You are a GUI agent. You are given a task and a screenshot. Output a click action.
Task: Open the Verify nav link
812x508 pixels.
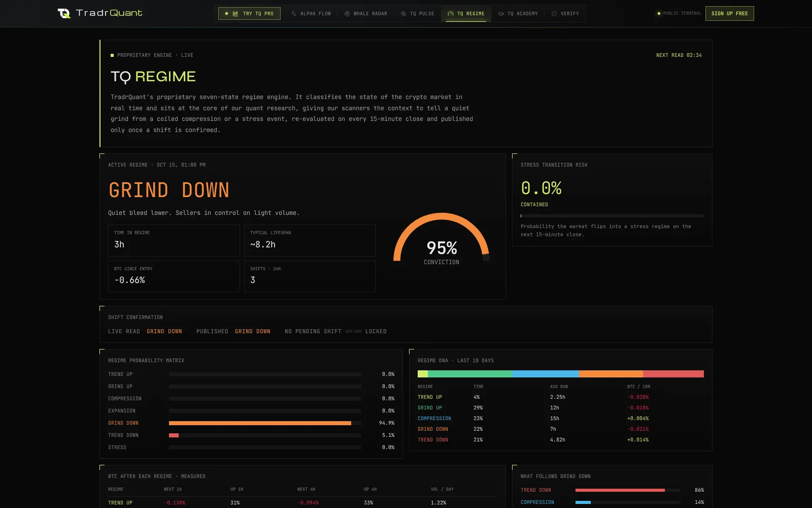(565, 14)
